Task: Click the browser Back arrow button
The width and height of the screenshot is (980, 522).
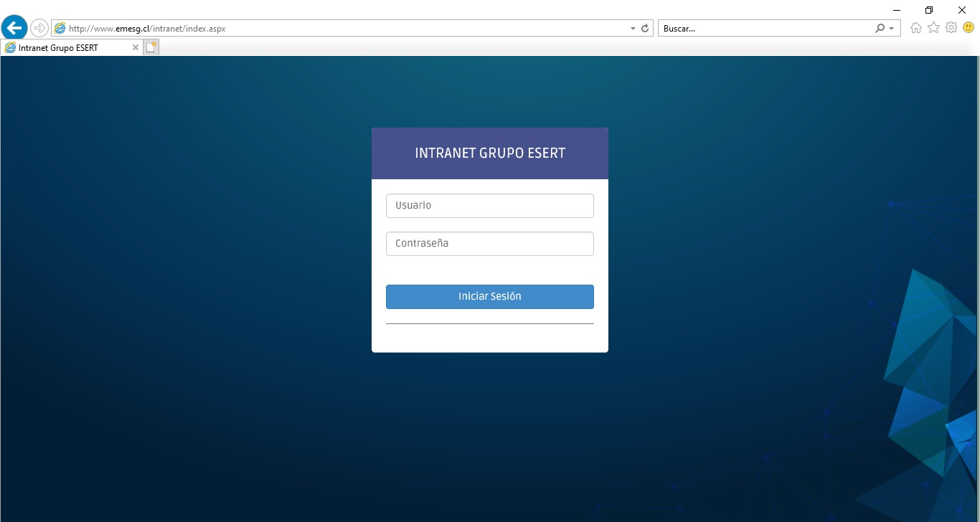Action: [x=14, y=28]
